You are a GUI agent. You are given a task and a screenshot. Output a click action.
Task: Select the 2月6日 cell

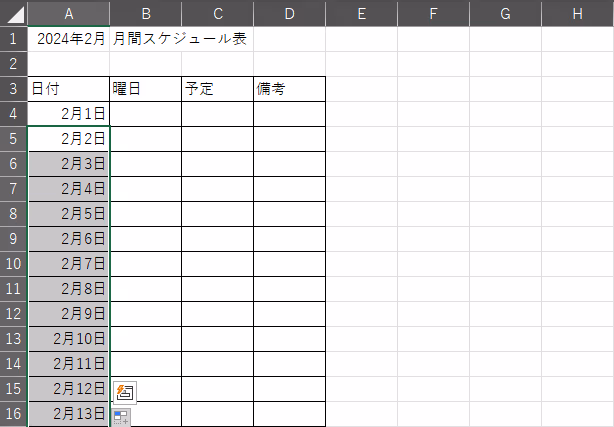[69, 239]
